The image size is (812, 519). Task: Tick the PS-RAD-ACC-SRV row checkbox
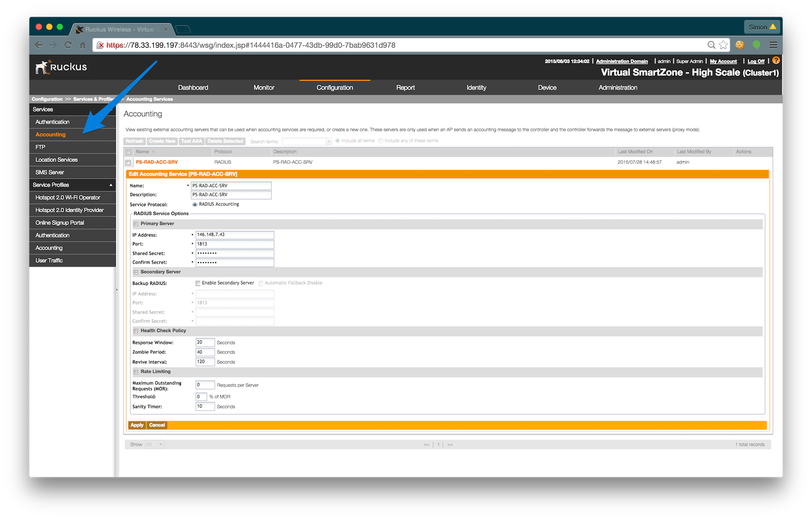tap(128, 163)
